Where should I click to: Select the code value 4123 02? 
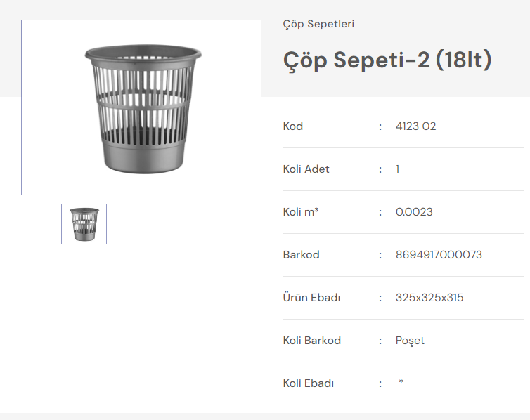coord(416,126)
